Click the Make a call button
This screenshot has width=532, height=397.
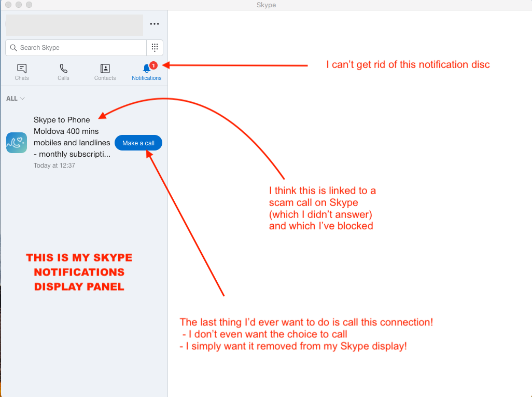coord(138,143)
